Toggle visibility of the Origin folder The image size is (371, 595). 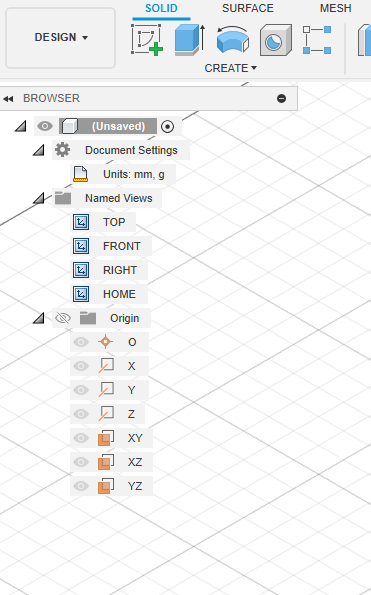63,318
